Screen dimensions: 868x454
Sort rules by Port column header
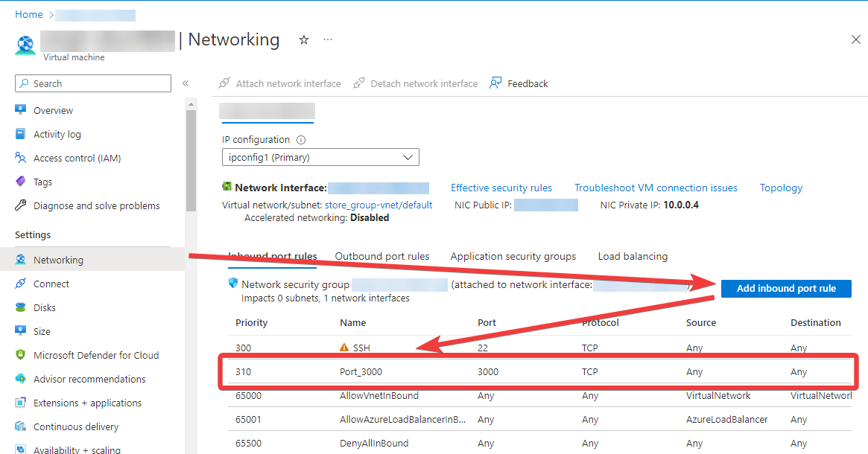[487, 322]
